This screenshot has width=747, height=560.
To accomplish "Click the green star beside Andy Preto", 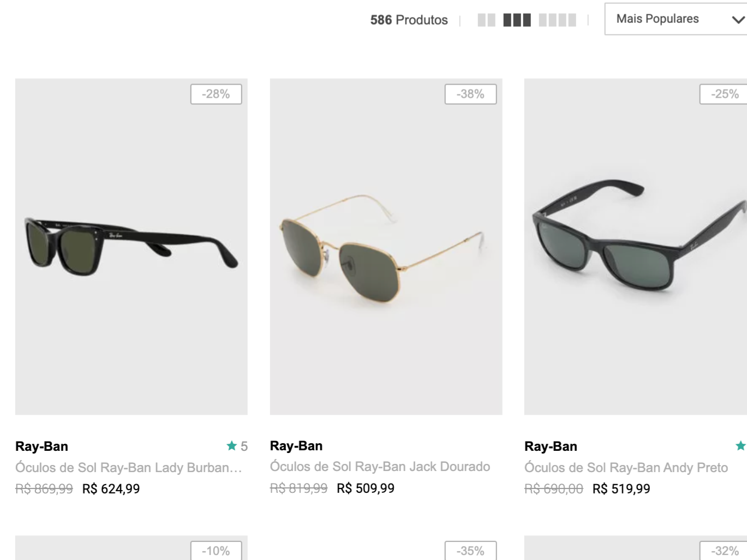I will [740, 446].
